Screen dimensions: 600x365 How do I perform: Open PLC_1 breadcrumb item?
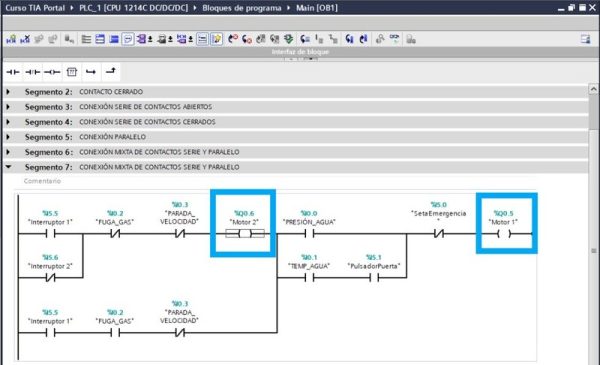tap(134, 8)
